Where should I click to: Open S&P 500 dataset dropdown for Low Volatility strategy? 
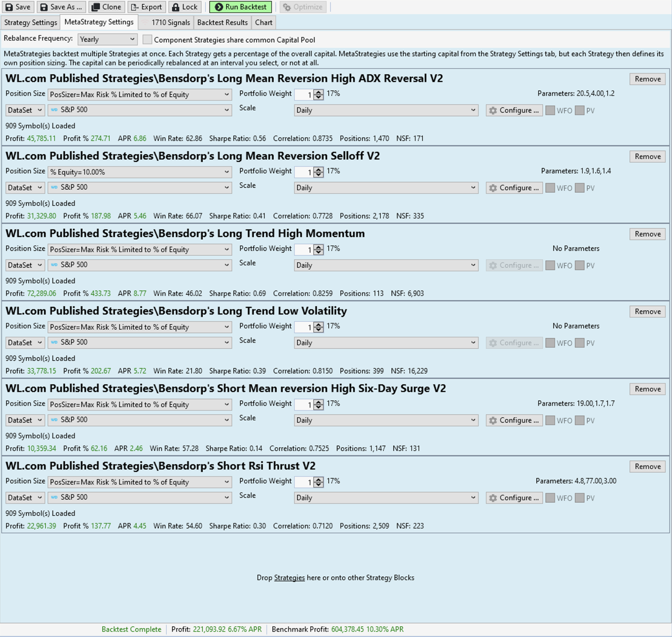coord(140,342)
